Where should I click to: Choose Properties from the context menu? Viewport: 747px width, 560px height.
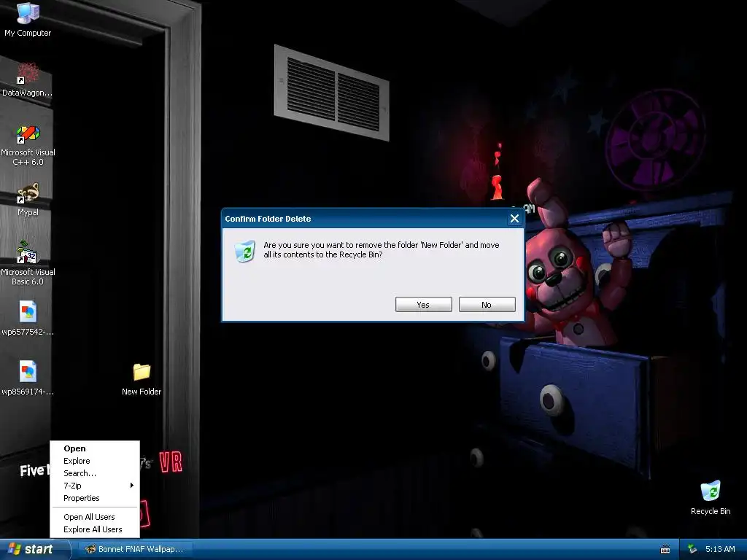pos(95,498)
